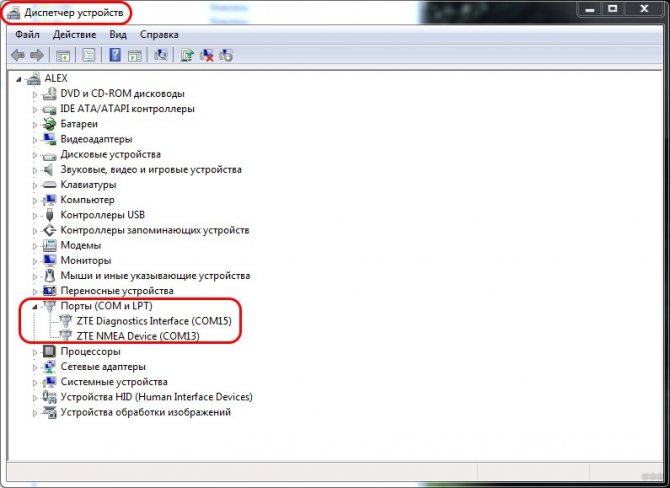Click the ZTE NMEA Device port icon

65,336
